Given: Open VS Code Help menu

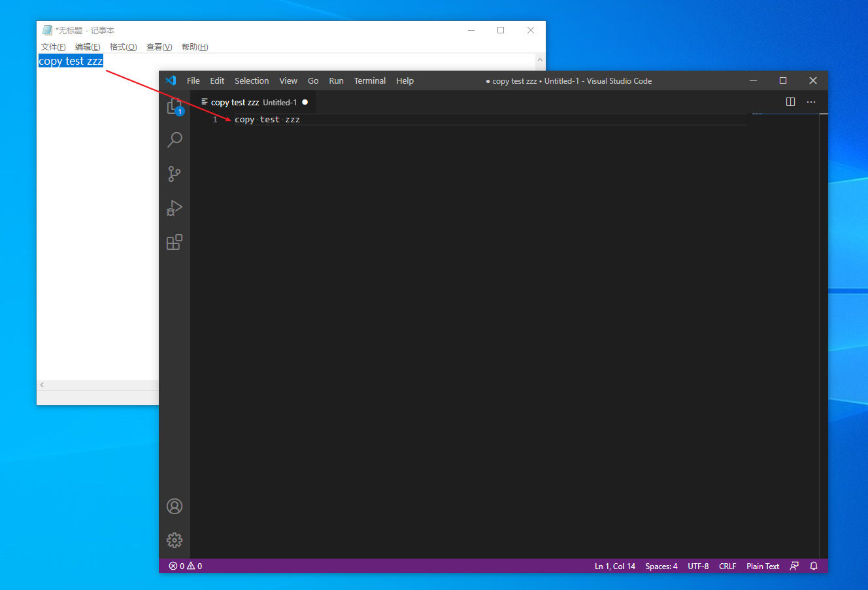Looking at the screenshot, I should tap(405, 80).
